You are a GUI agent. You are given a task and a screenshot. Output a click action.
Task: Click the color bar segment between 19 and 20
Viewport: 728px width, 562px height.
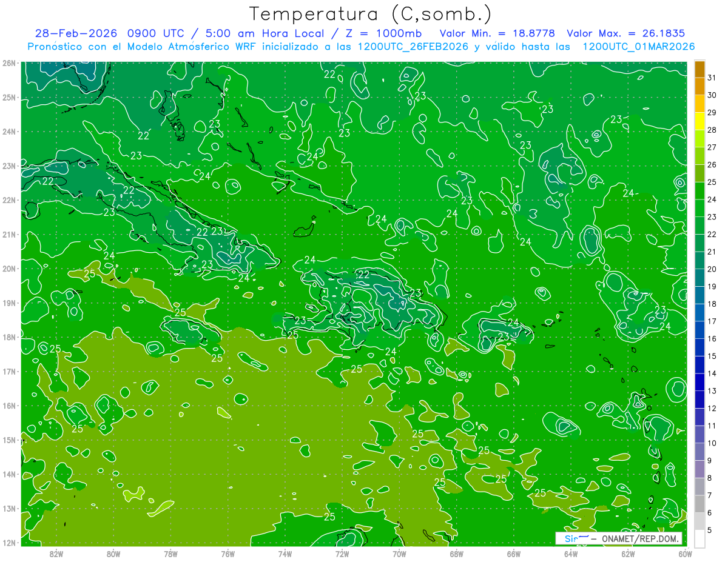(699, 278)
